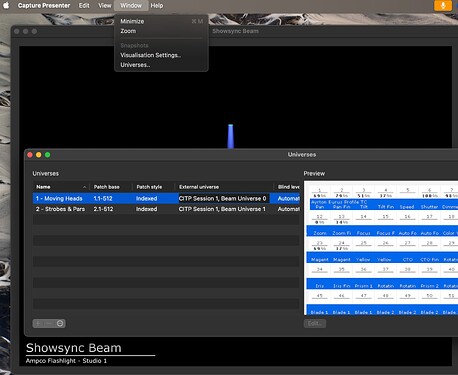Open the Capture Presenter menu
Screen dimensions: 458x375
point(44,5)
